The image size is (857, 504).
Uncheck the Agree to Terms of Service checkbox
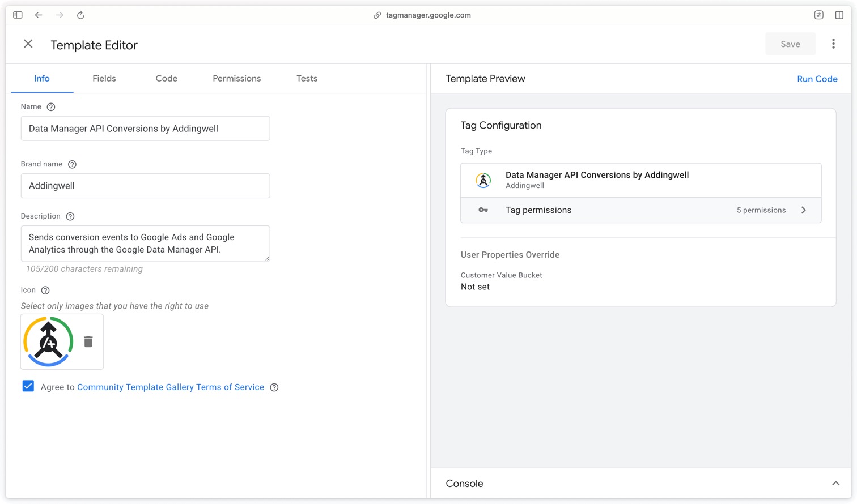(28, 386)
